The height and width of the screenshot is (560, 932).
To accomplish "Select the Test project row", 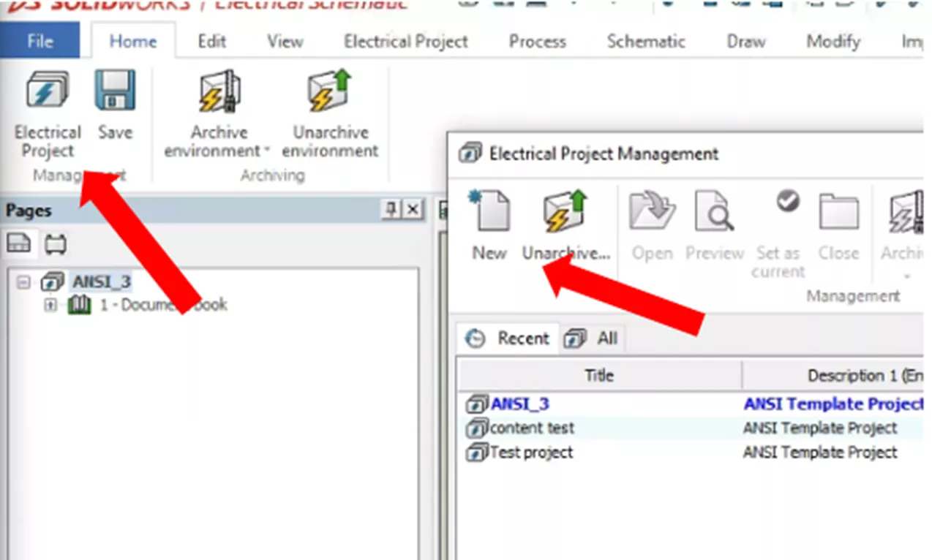I will click(x=691, y=453).
